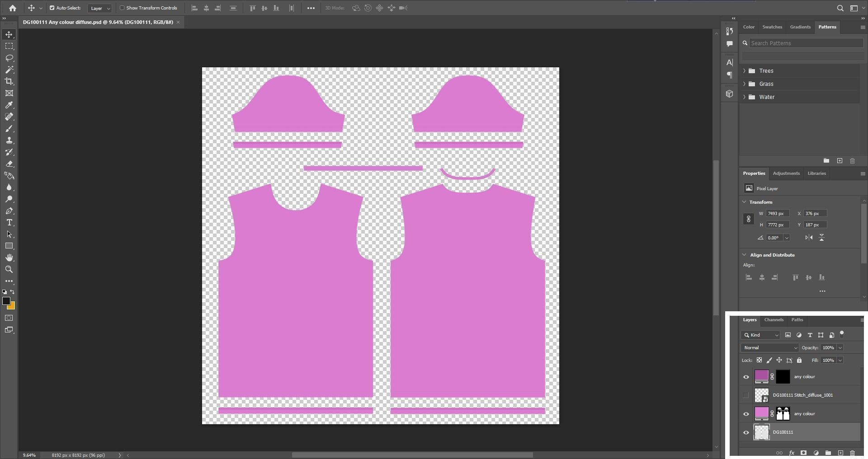Select the Lasso tool
868x459 pixels.
(x=9, y=58)
